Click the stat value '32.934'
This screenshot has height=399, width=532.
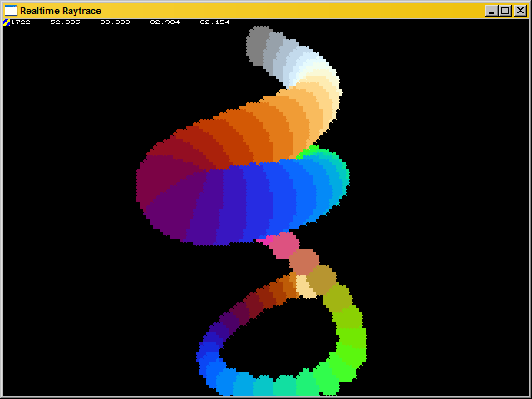(165, 22)
